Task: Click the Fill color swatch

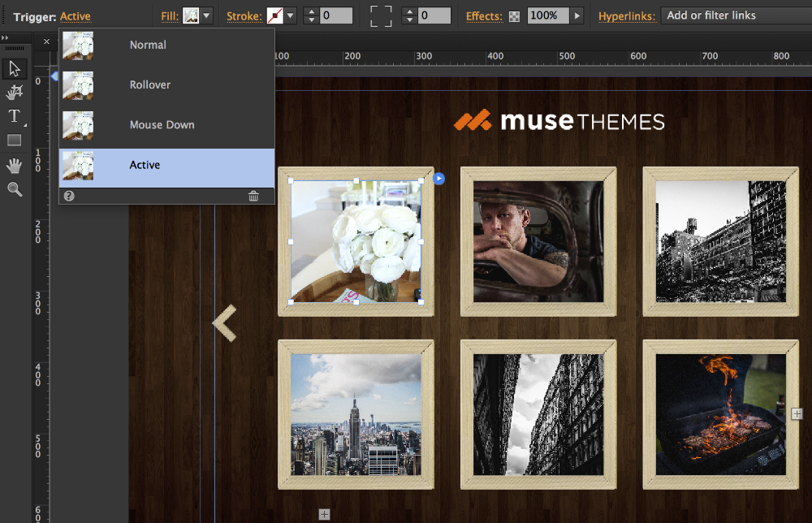Action: point(191,15)
